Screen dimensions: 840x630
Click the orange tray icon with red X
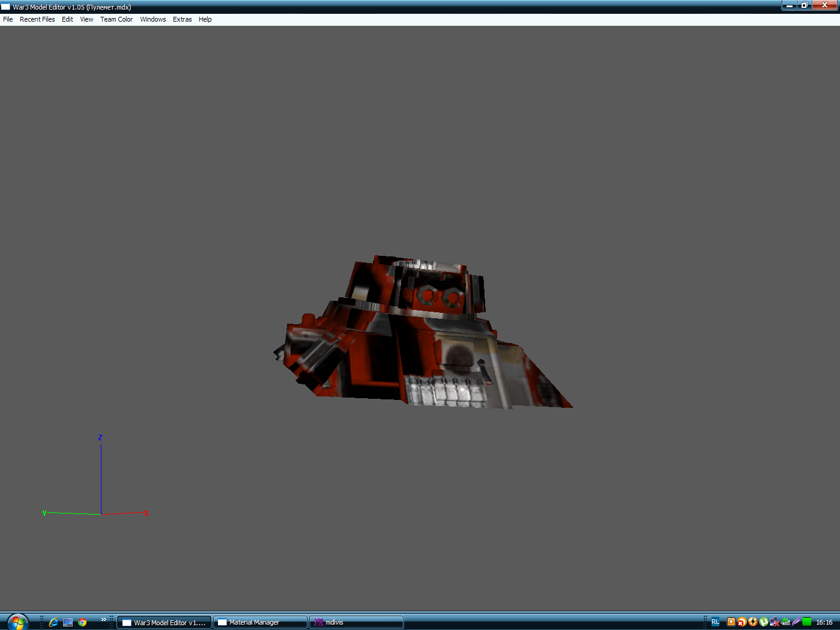pos(742,622)
